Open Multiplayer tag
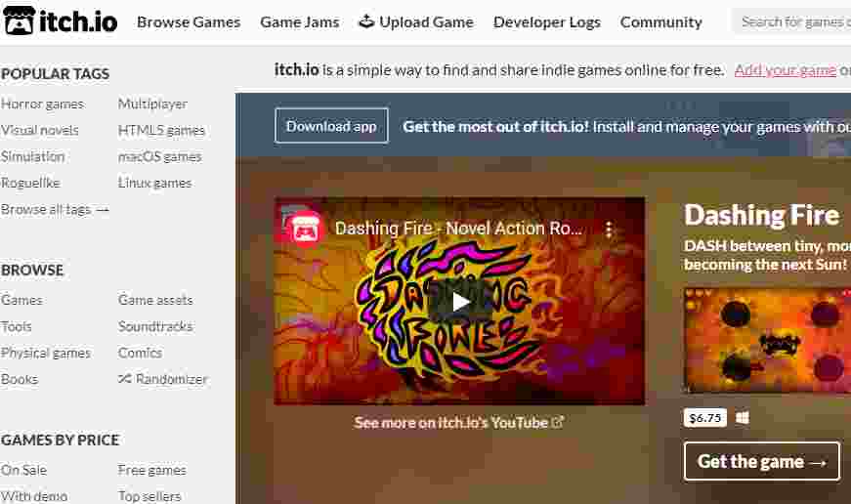The width and height of the screenshot is (851, 504). pyautogui.click(x=152, y=105)
